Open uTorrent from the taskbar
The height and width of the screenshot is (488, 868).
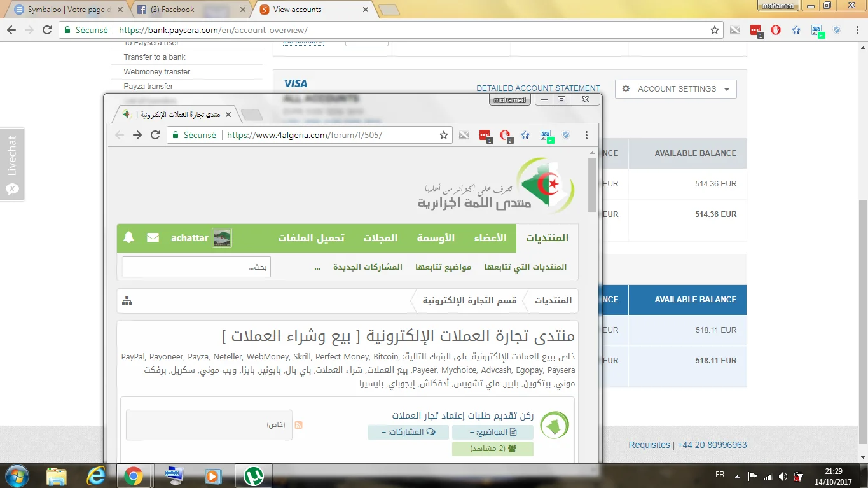point(254,475)
